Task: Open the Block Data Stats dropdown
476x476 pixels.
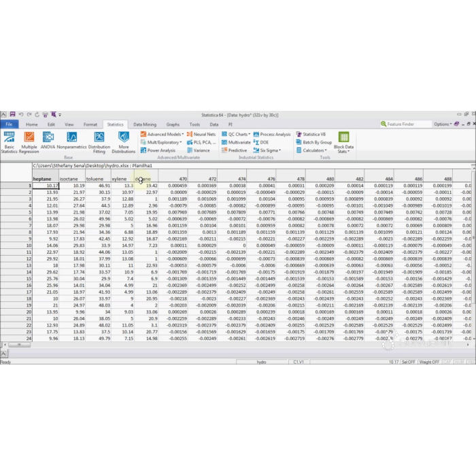Action: [x=343, y=142]
